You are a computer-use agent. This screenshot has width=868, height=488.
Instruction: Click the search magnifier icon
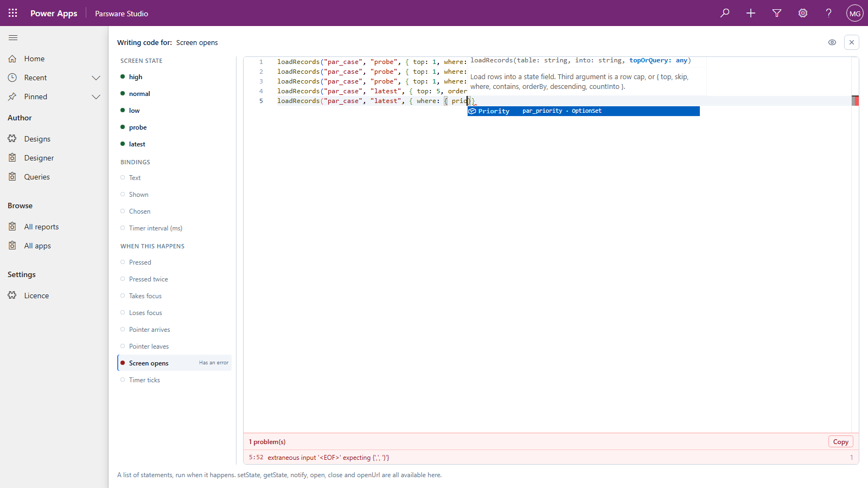[x=725, y=13]
